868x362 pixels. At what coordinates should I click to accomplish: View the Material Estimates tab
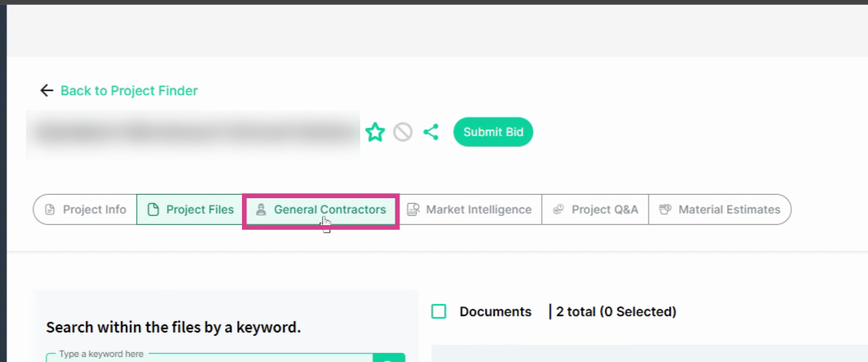pos(720,210)
